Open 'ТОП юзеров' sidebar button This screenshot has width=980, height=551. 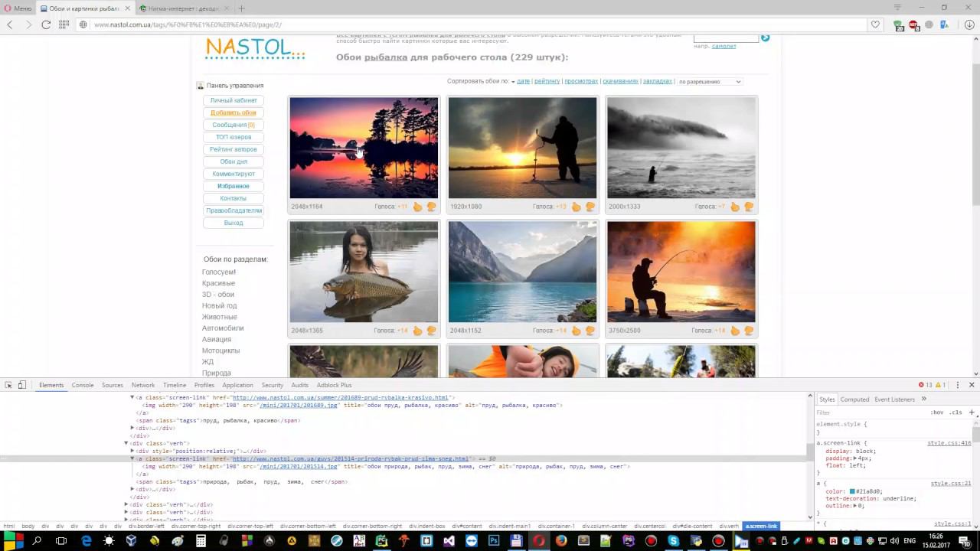[x=234, y=137]
